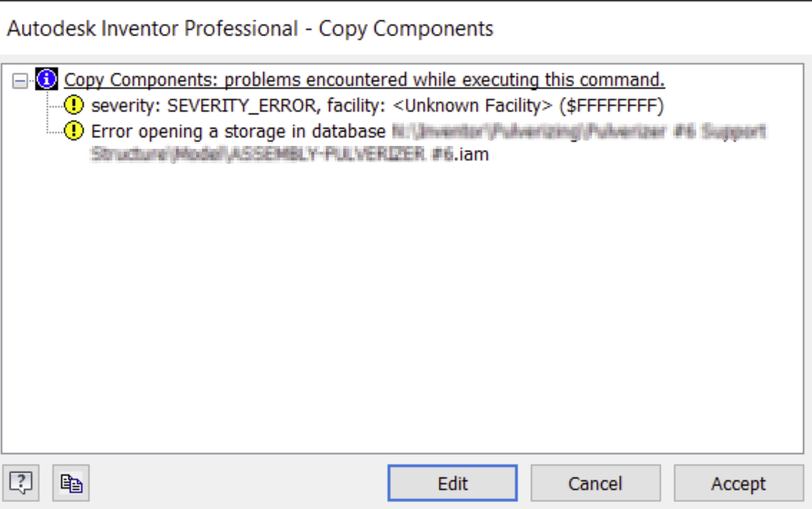
Task: Click the ASSEMBLY-PULVERIZER #6.iam file path text
Action: pyautogui.click(x=289, y=153)
